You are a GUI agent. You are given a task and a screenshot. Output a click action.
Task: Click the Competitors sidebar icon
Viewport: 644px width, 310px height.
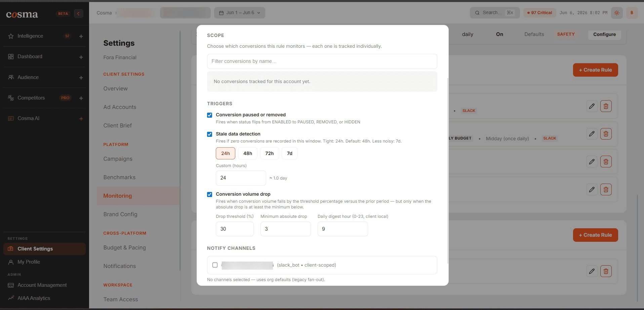11,98
